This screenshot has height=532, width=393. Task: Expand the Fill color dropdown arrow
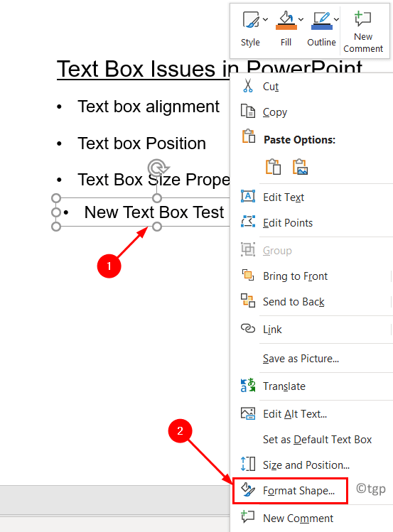[x=301, y=20]
